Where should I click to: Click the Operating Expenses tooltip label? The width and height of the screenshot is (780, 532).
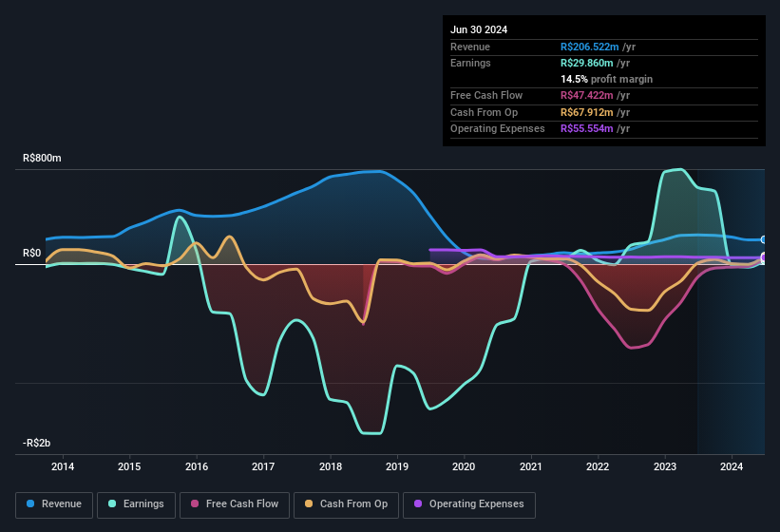[497, 128]
